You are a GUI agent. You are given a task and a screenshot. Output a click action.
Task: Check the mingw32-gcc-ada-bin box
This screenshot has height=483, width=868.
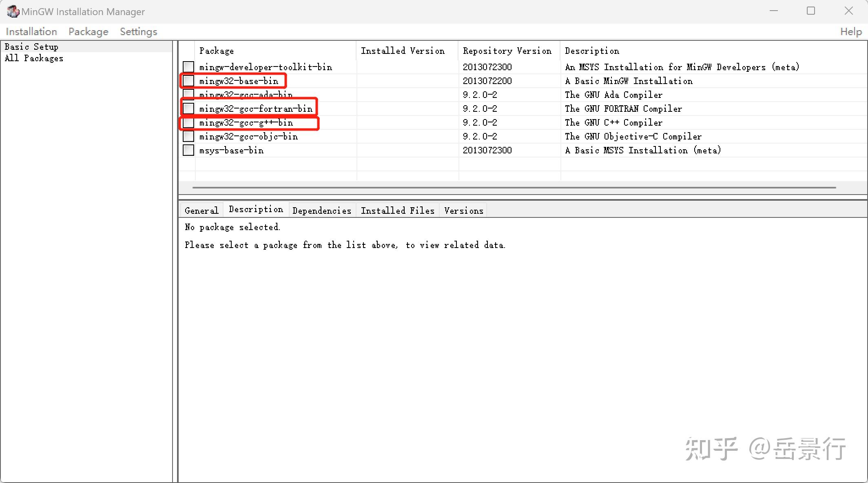(188, 94)
